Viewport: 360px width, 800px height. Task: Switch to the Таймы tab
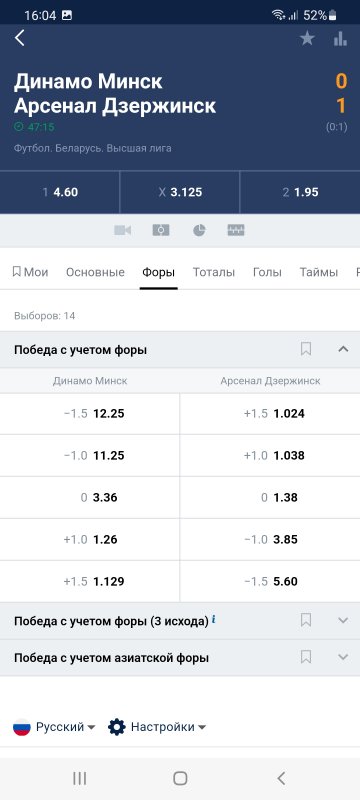pyautogui.click(x=319, y=272)
